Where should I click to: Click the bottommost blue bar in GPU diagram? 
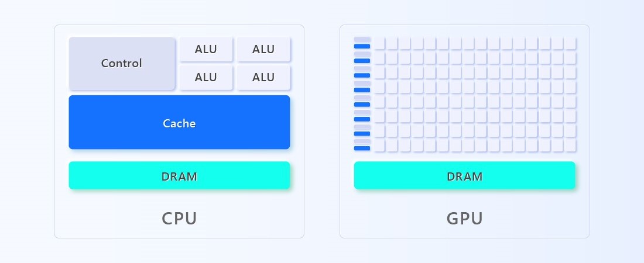(x=362, y=148)
